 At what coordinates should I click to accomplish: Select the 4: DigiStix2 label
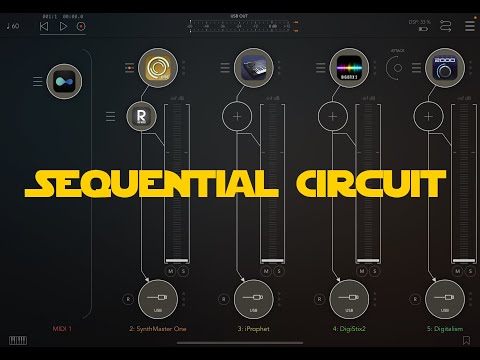[349, 329]
